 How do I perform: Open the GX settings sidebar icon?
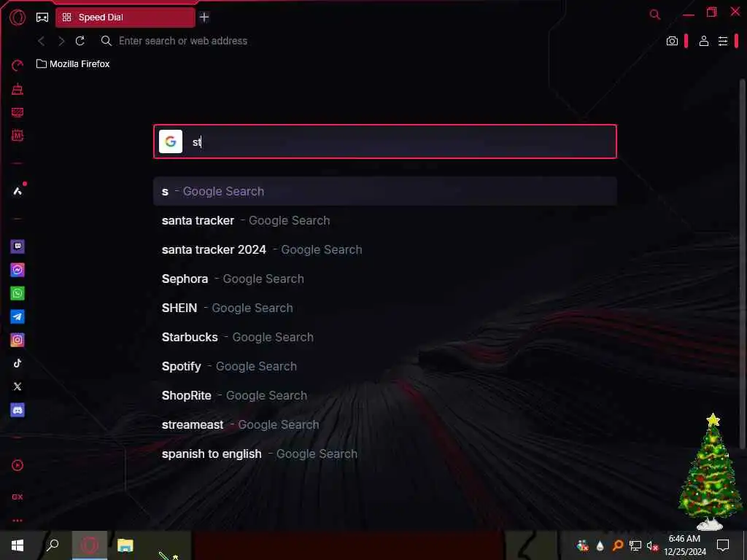click(x=18, y=497)
